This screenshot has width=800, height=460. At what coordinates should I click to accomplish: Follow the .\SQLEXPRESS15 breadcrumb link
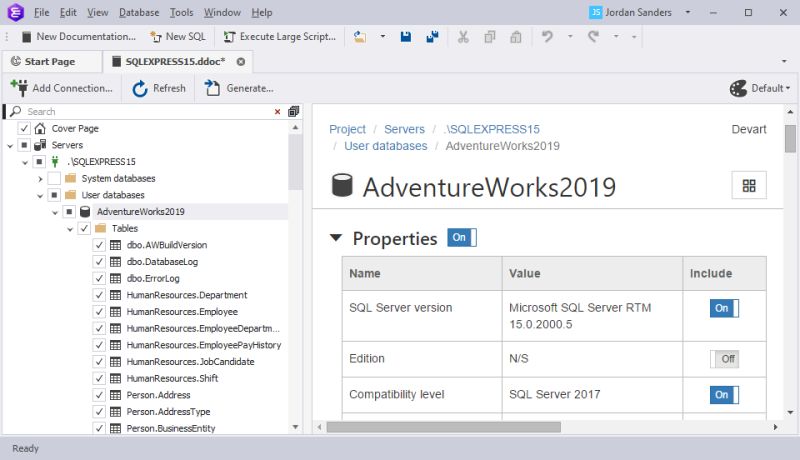click(492, 129)
